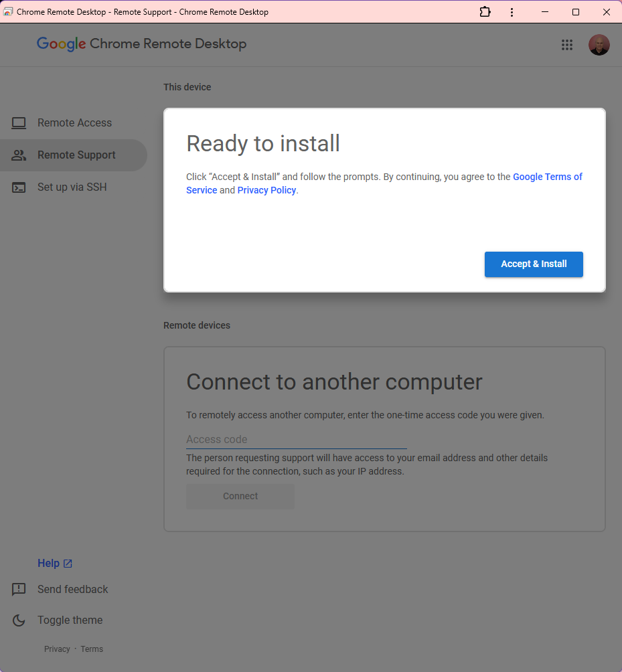Minimize the Chrome Remote Desktop window
The width and height of the screenshot is (622, 672).
[545, 12]
